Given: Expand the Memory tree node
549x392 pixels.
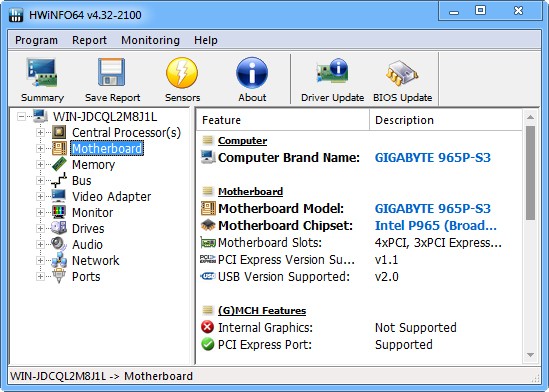Looking at the screenshot, I should click(x=40, y=164).
